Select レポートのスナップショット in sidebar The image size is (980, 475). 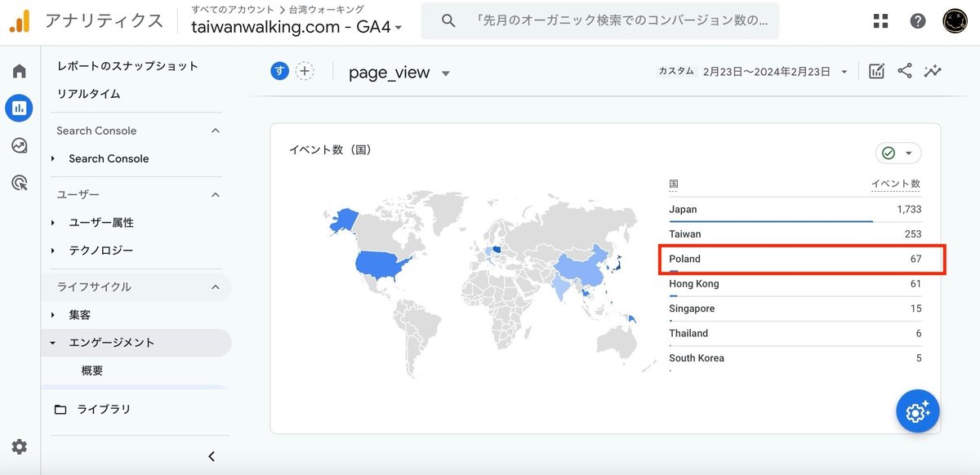[x=127, y=66]
